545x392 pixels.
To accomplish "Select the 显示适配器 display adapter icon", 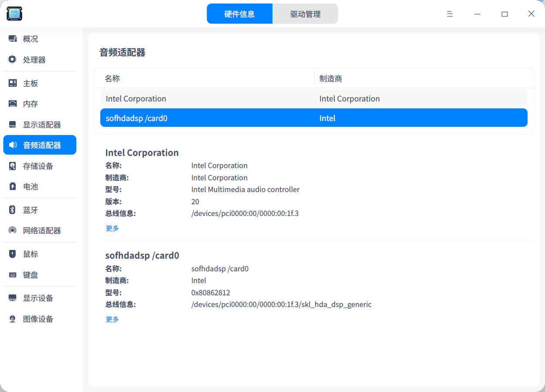I will (13, 125).
